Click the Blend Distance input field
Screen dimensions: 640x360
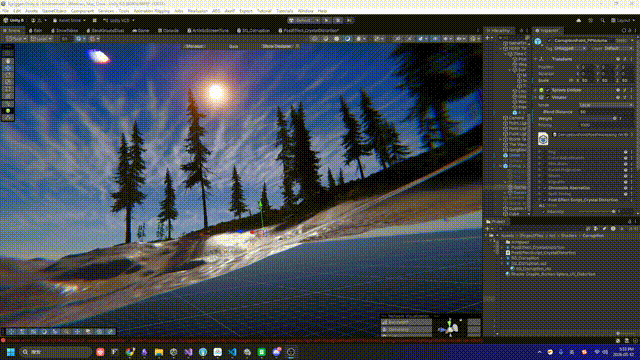pyautogui.click(x=606, y=112)
